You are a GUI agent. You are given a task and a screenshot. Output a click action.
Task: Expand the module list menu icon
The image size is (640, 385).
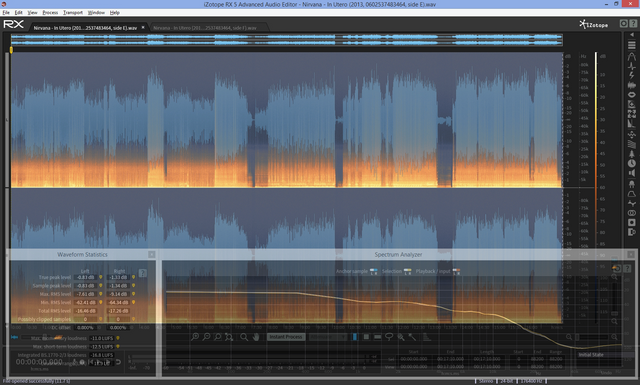pyautogui.click(x=631, y=45)
